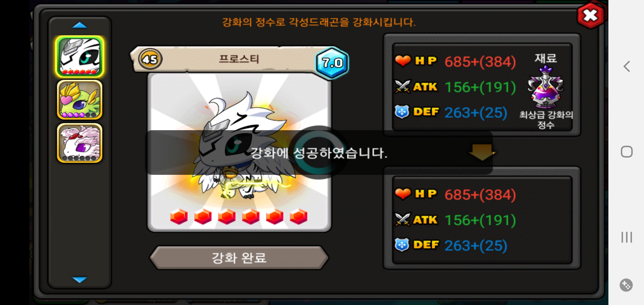Click the first red gem under the dragon

(179, 217)
